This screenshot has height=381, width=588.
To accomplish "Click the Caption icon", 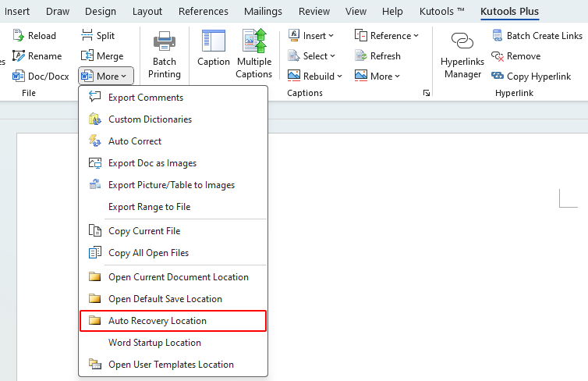I will [x=213, y=42].
